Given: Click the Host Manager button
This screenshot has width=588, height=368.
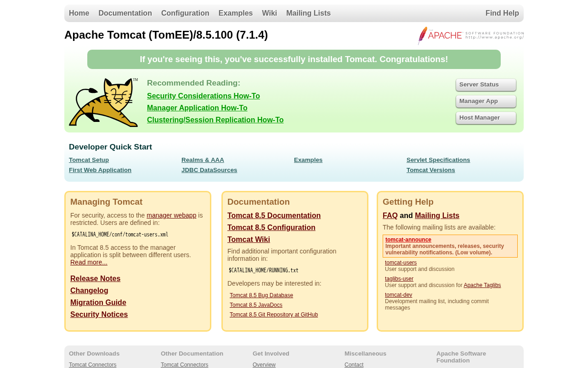Looking at the screenshot, I should (486, 118).
